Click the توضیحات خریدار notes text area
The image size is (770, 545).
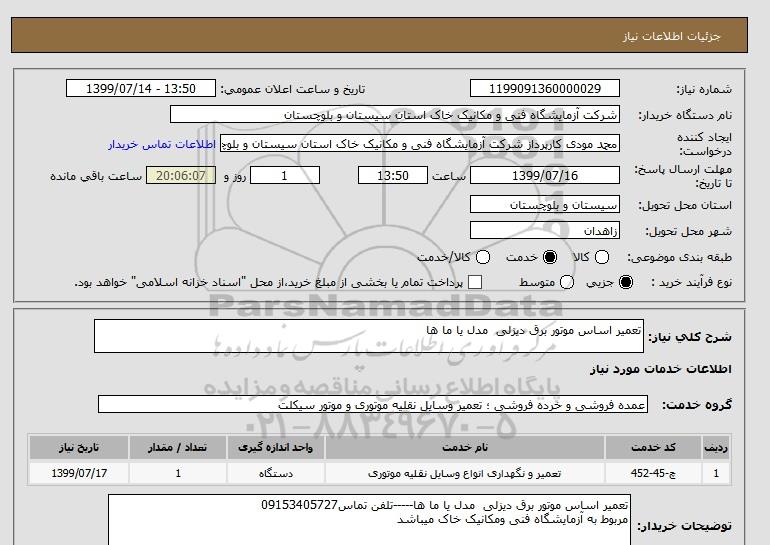point(369,520)
